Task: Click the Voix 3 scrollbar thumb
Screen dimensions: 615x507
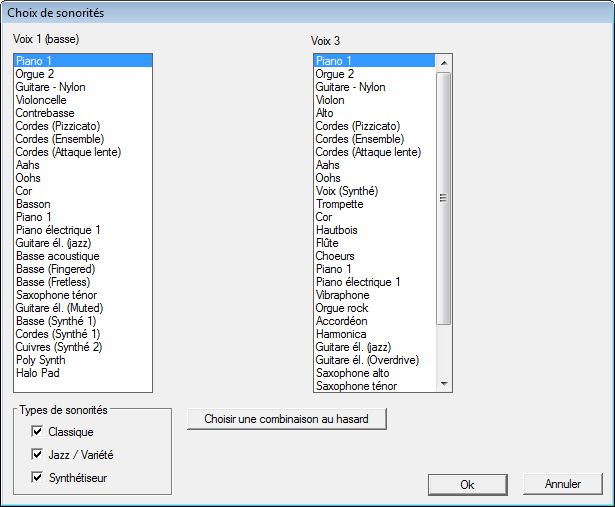Action: (x=444, y=198)
